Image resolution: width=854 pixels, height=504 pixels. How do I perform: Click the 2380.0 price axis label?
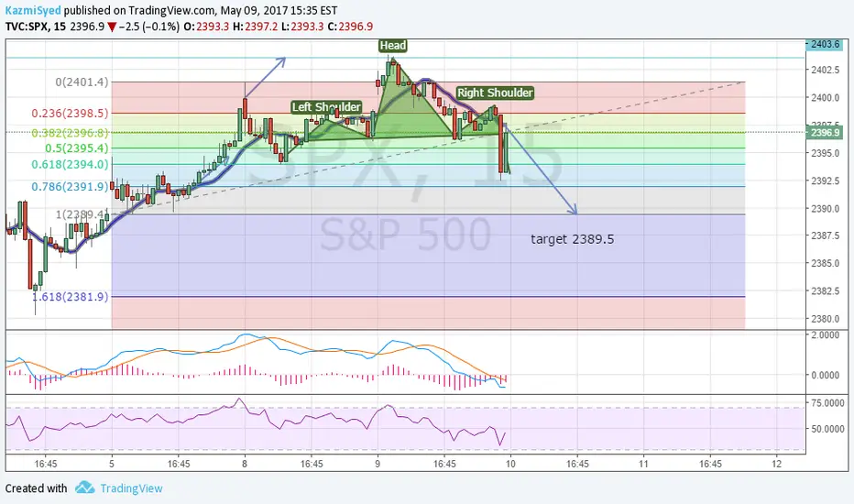point(825,319)
